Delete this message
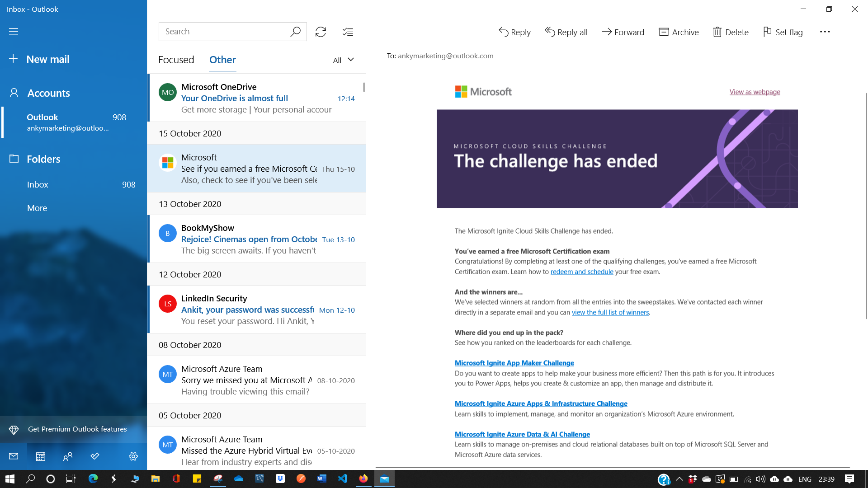The width and height of the screenshot is (868, 488). (731, 32)
